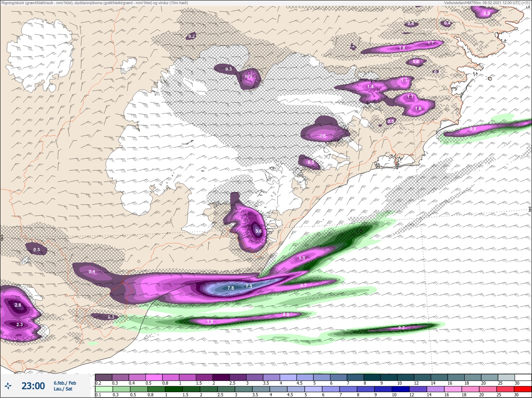Click the 0.2 precipitation value label
Image resolution: width=532 pixels, height=398 pixels.
point(192,37)
